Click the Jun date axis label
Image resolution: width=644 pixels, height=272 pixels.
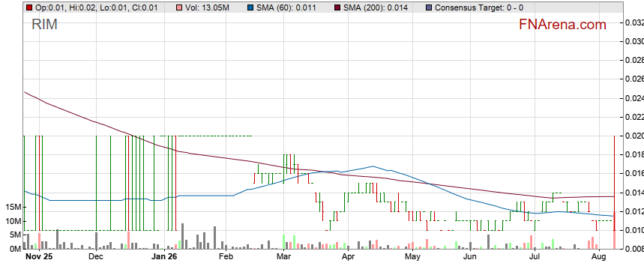point(470,256)
